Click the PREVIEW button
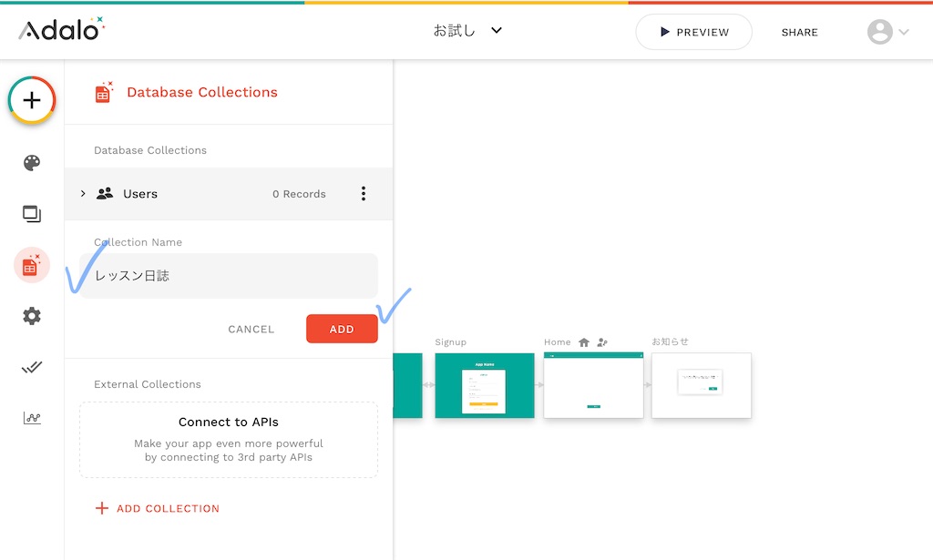The image size is (933, 560). tap(693, 32)
